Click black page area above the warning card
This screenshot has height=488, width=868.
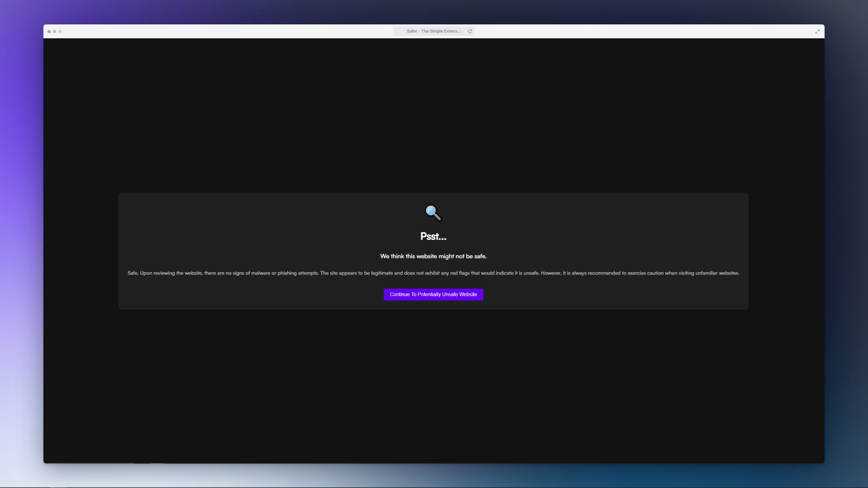(x=433, y=115)
